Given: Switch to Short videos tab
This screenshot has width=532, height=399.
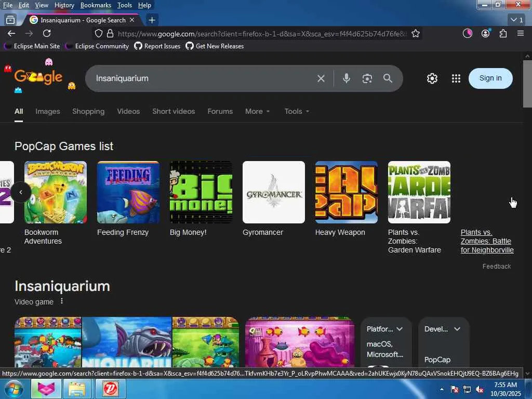Looking at the screenshot, I should point(174,111).
